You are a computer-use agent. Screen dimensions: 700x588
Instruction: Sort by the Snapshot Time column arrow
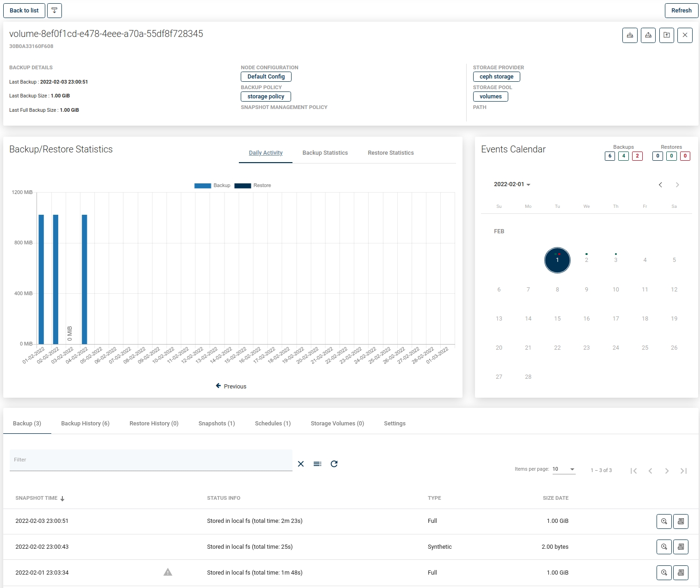pyautogui.click(x=62, y=498)
